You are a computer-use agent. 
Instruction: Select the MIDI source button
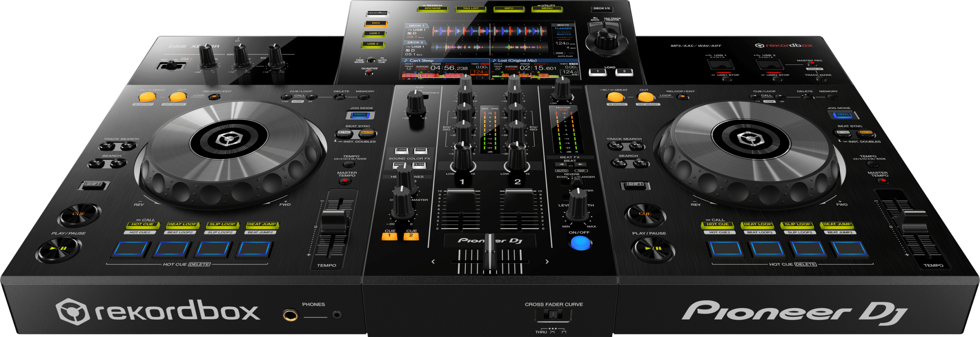coord(376,23)
